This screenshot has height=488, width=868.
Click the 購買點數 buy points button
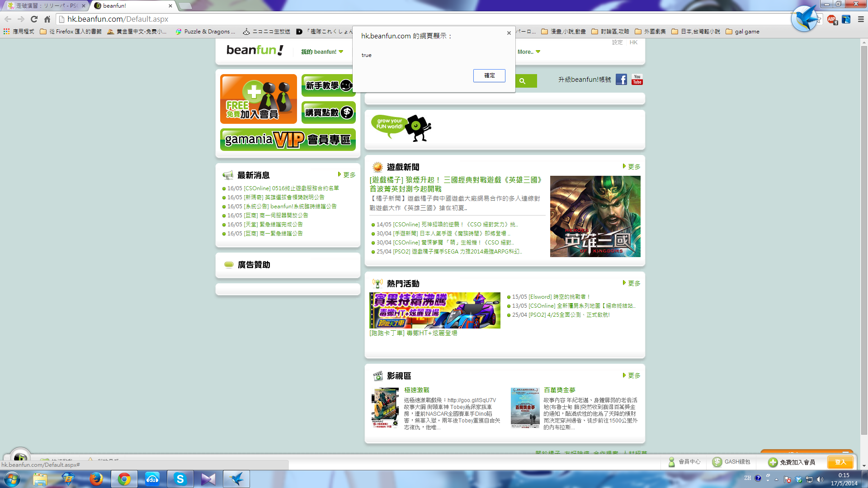point(329,113)
